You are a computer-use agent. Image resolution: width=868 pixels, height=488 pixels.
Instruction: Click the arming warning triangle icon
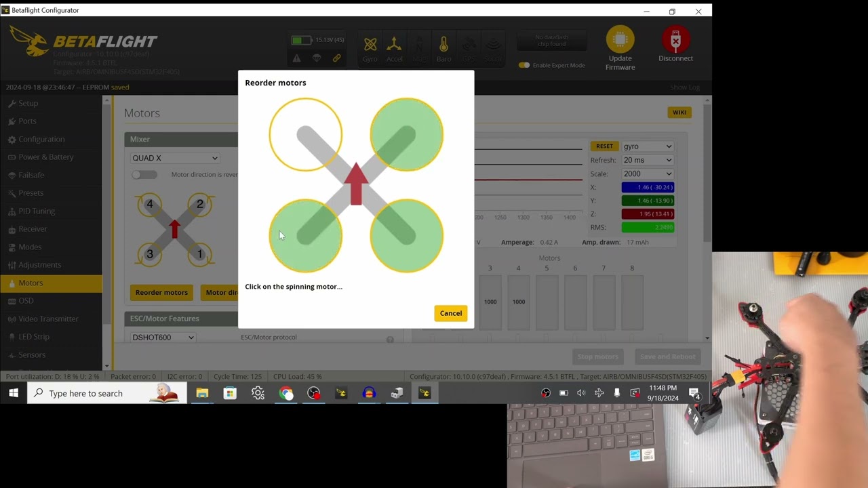(x=297, y=58)
